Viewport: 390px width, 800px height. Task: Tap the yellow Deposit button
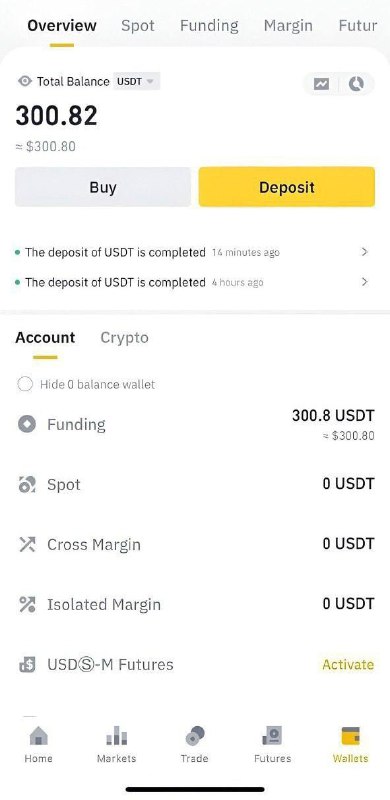(287, 187)
